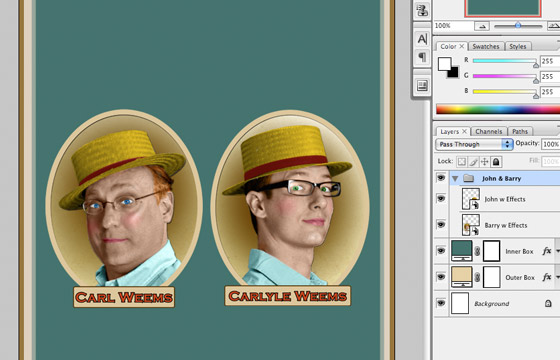Select the John & Barry group name
The width and height of the screenshot is (560, 360).
click(501, 179)
